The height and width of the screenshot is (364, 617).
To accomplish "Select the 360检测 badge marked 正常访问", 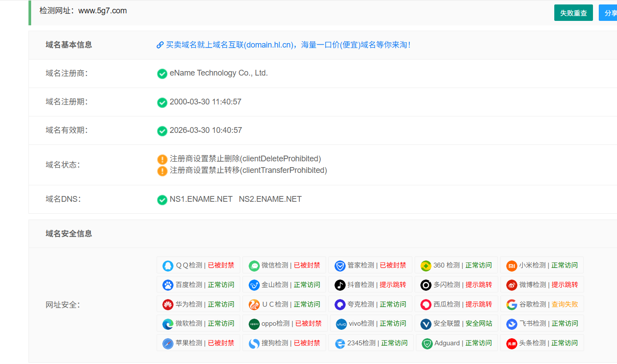I will click(456, 265).
